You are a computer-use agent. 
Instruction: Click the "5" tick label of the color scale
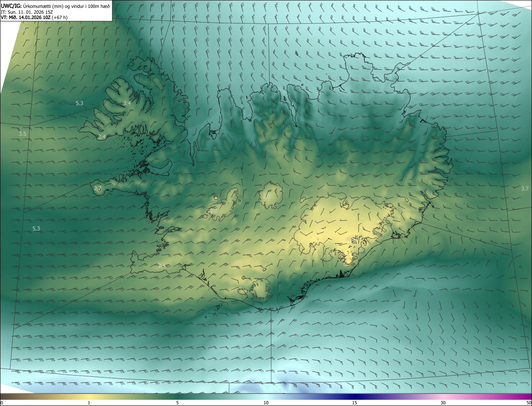[x=177, y=403]
